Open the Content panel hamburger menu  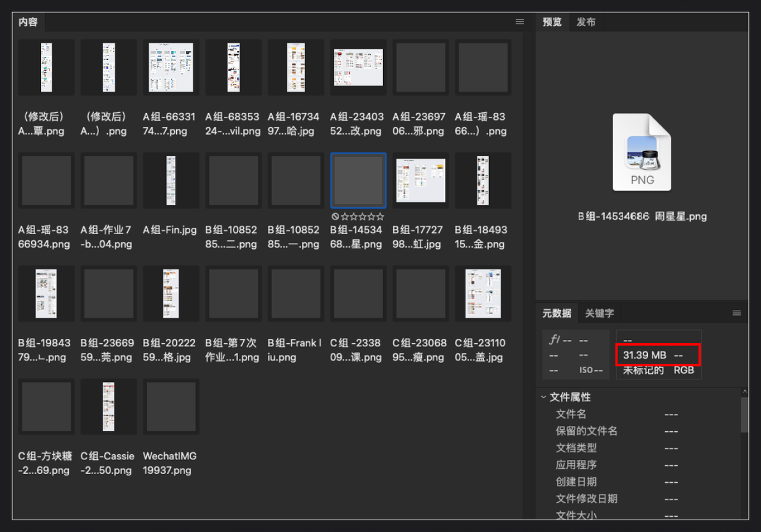pos(519,22)
